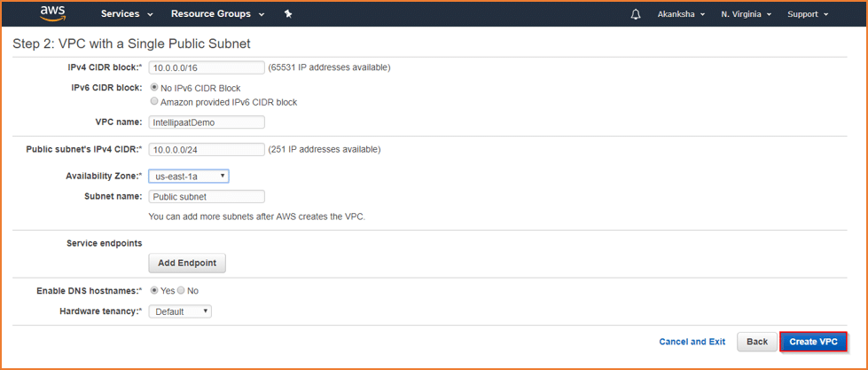Open the Support menu
Viewport: 868px width, 370px height.
(808, 14)
